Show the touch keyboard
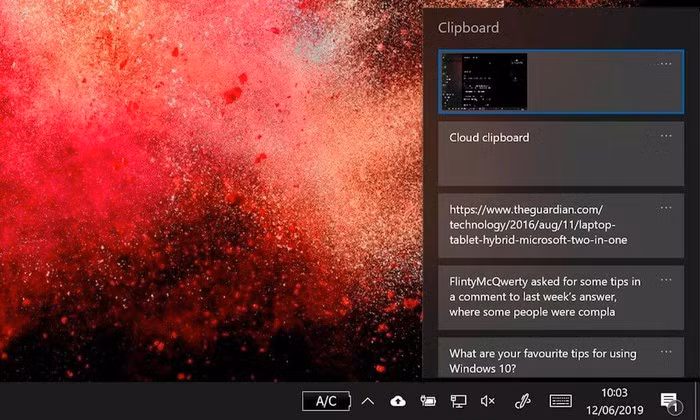This screenshot has height=420, width=700. click(560, 401)
